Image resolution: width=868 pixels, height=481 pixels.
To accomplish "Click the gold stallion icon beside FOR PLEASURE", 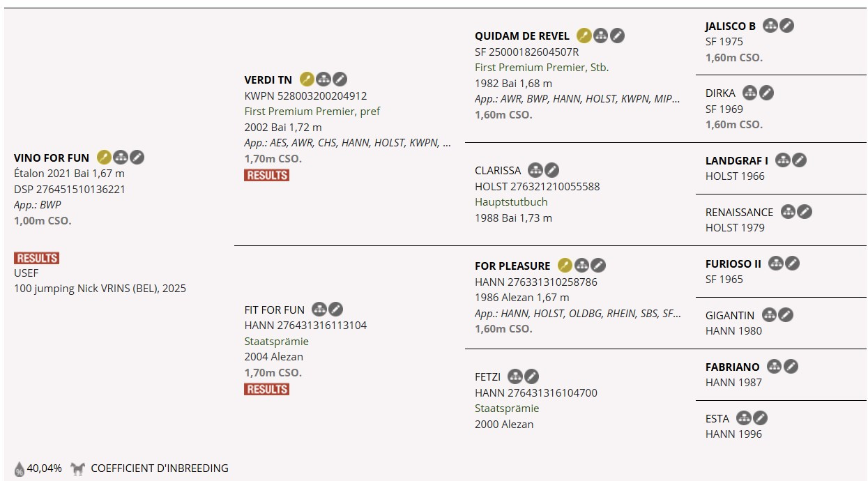I will pyautogui.click(x=565, y=266).
